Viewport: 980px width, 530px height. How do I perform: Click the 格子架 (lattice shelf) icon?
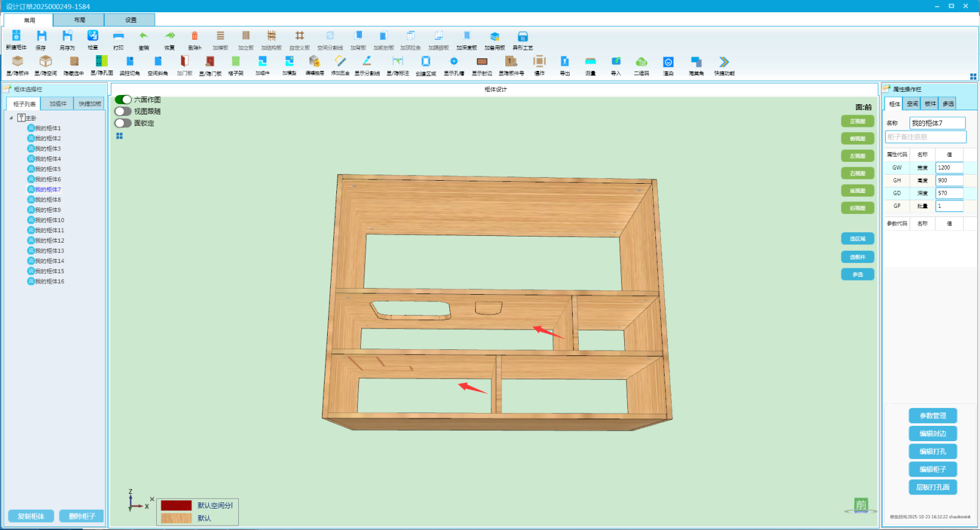[x=236, y=62]
